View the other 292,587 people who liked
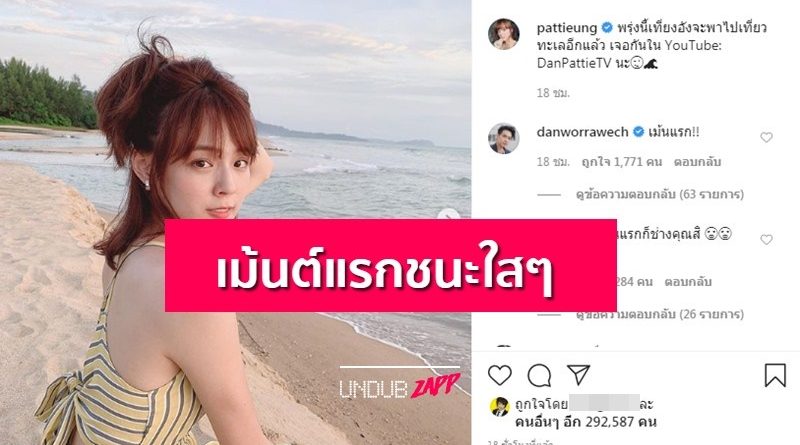This screenshot has height=445, width=800. click(586, 422)
